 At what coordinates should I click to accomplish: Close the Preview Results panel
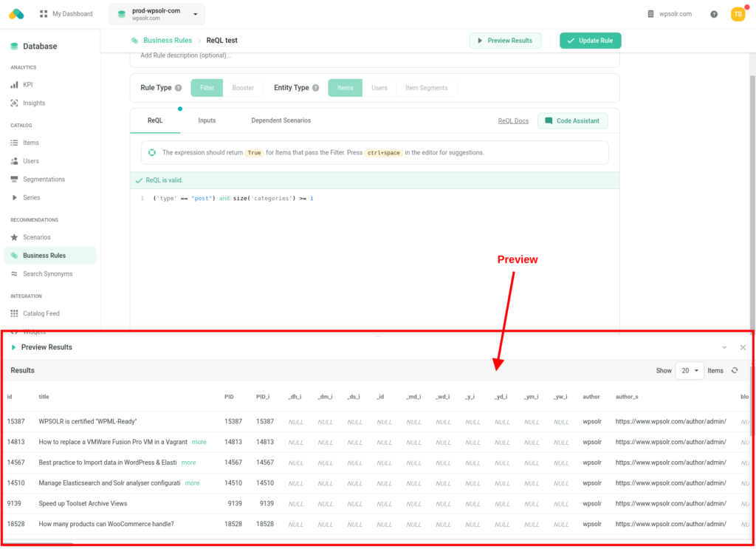coord(743,347)
